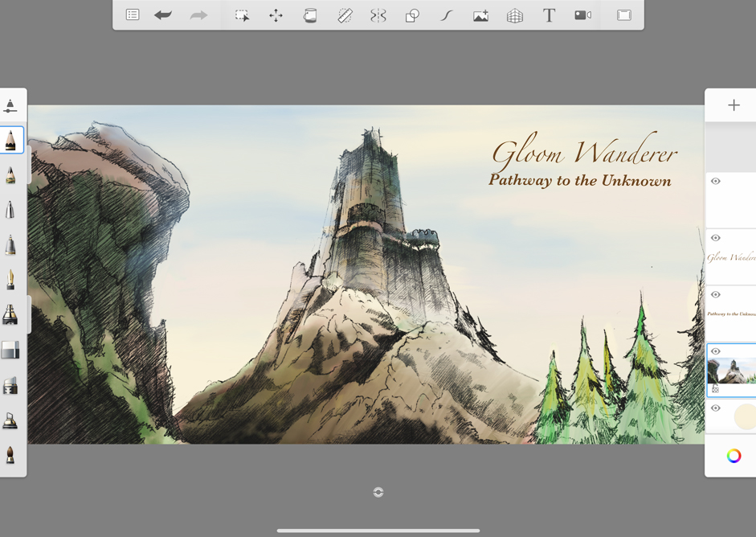Toggle lock transparency on the castle layer

pyautogui.click(x=715, y=389)
